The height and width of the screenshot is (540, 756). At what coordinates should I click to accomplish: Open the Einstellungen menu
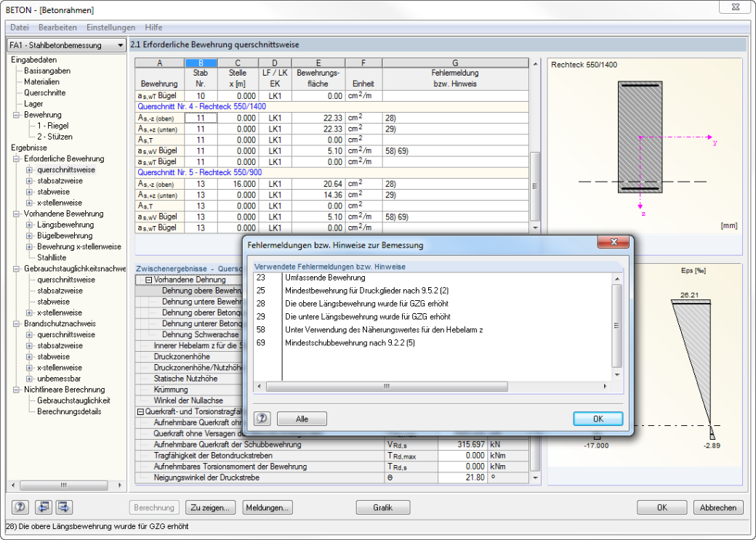point(111,28)
